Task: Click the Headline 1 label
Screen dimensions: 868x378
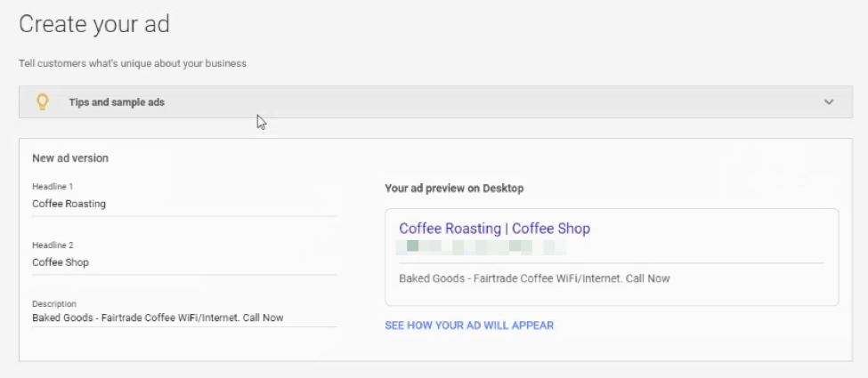Action: (53, 186)
